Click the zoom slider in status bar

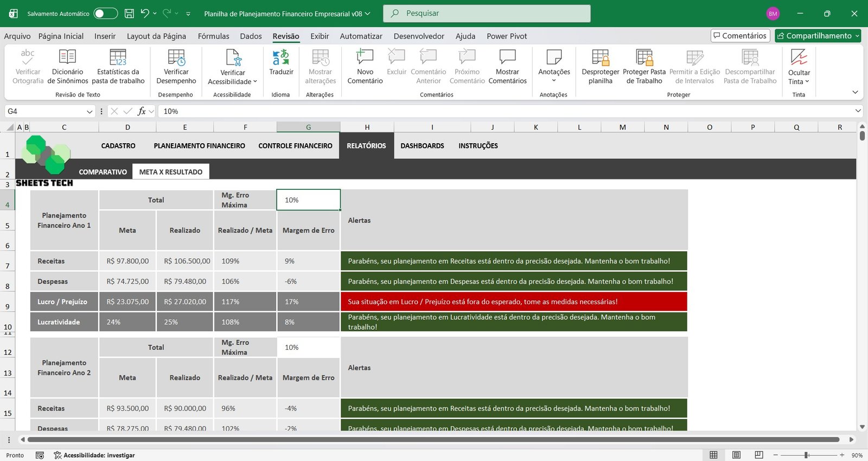(807, 455)
